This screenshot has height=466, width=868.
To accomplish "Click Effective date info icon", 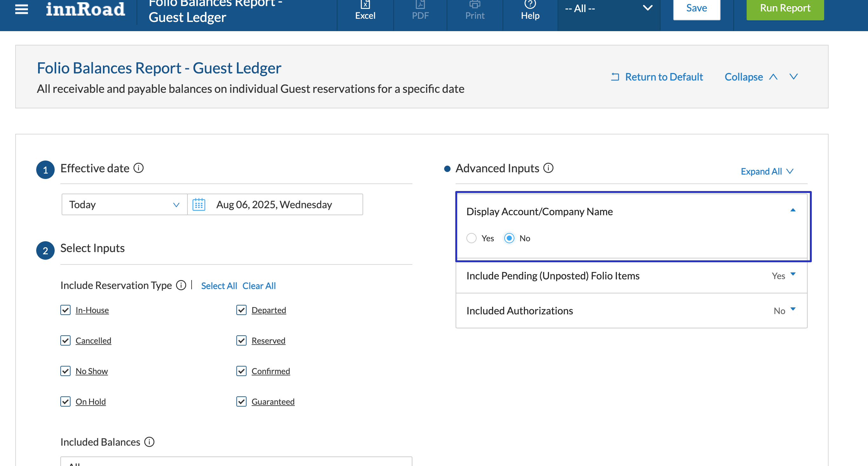I will tap(139, 168).
